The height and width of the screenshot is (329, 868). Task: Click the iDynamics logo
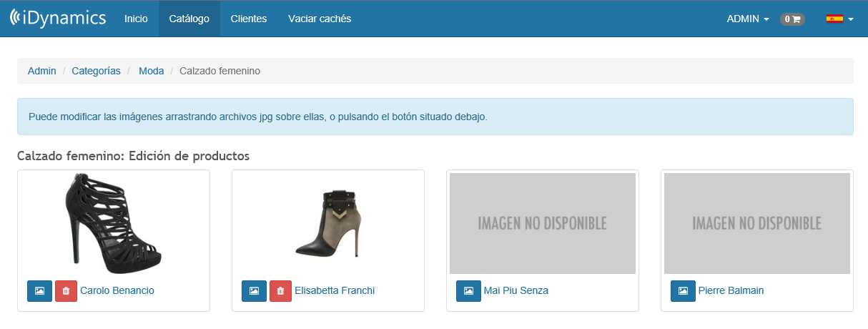pyautogui.click(x=58, y=19)
